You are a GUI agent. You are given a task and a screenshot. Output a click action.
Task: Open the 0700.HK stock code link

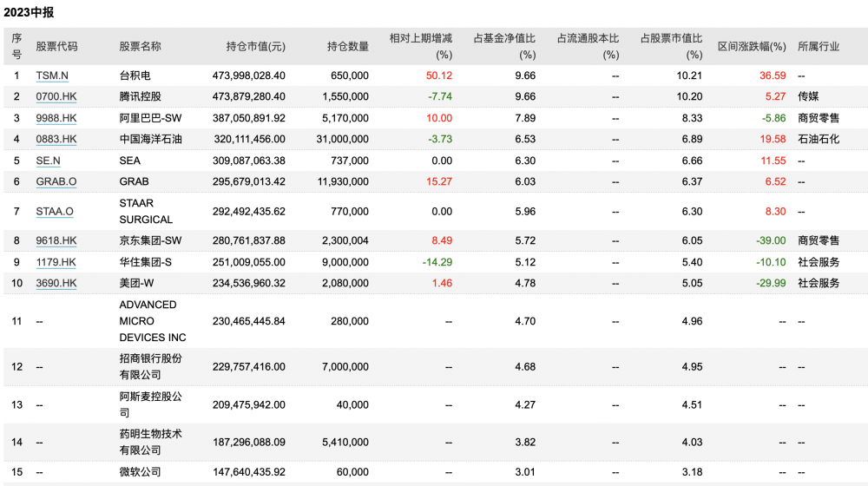tap(56, 96)
